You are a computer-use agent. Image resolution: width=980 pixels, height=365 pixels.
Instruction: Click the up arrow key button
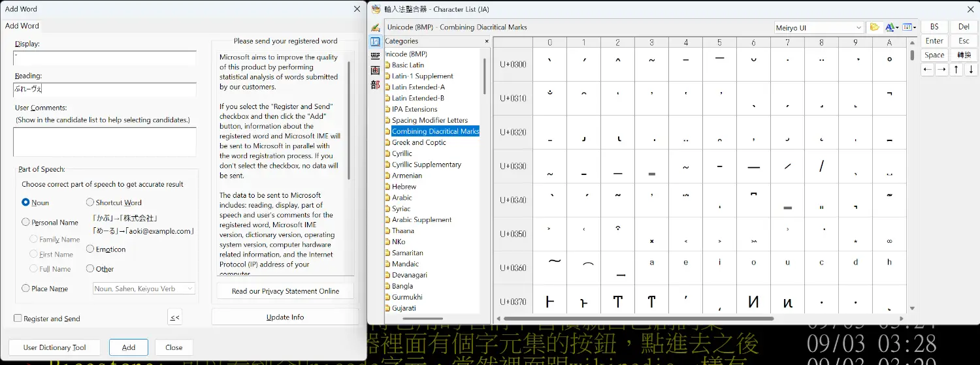point(956,69)
